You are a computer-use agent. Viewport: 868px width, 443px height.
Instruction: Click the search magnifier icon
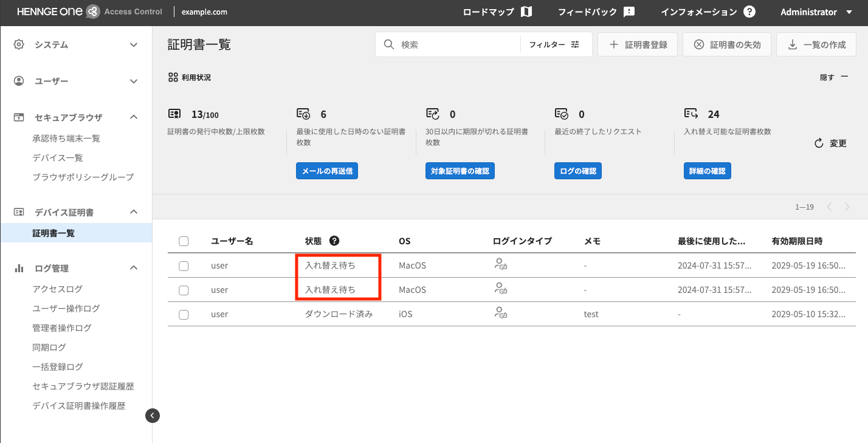(x=388, y=45)
